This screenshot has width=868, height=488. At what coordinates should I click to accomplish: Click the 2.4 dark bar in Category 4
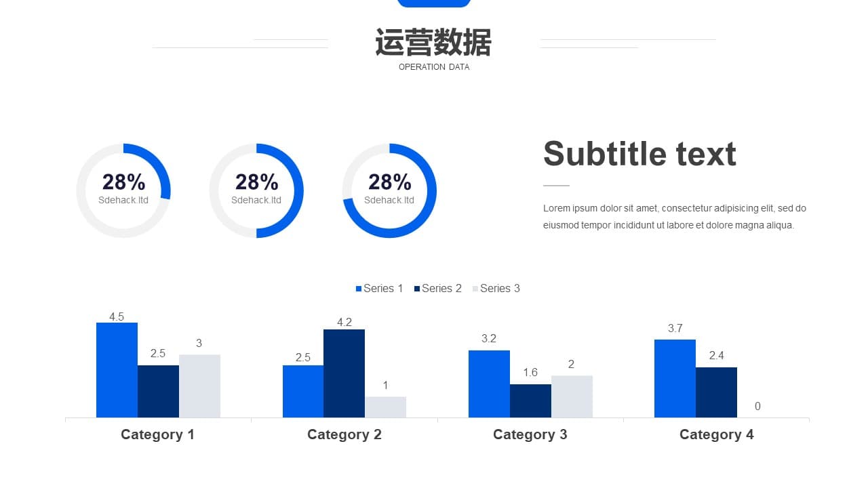pos(716,392)
